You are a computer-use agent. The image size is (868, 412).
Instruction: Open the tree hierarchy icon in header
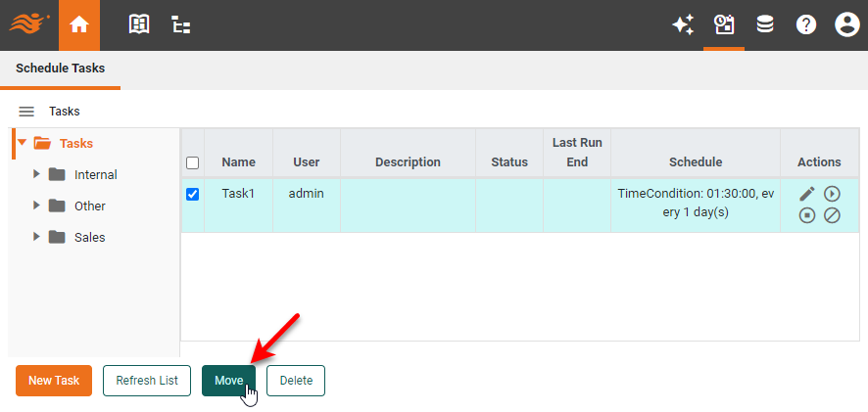pos(181,25)
